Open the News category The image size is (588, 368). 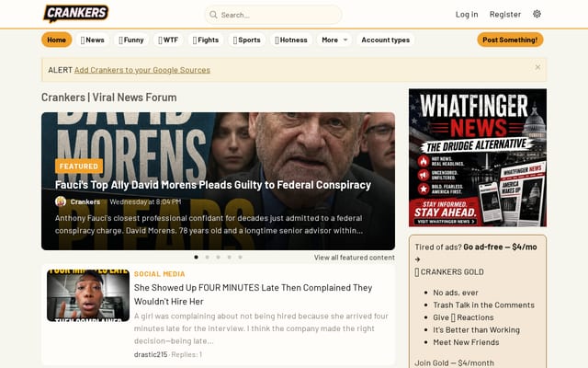(93, 40)
